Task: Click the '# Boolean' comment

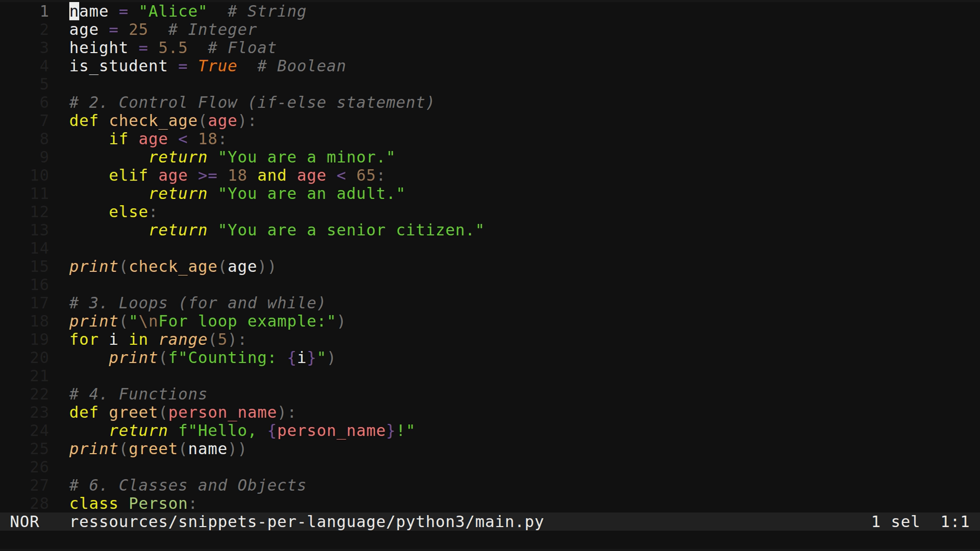Action: [301, 66]
